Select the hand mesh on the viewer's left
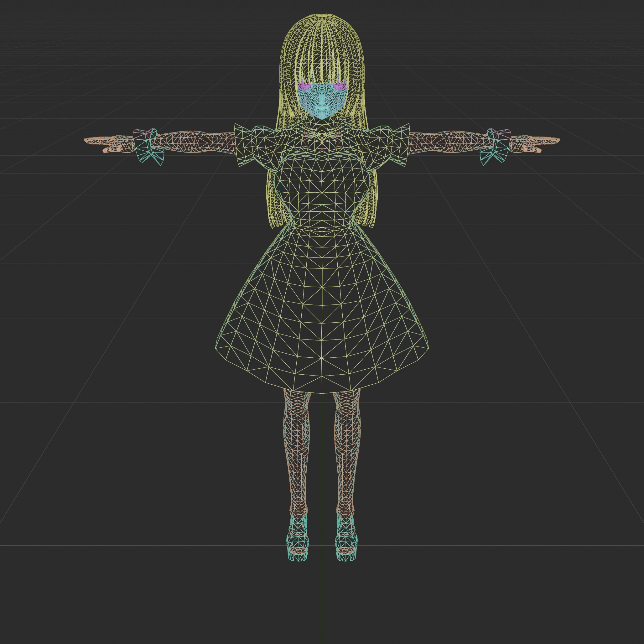 click(110, 144)
